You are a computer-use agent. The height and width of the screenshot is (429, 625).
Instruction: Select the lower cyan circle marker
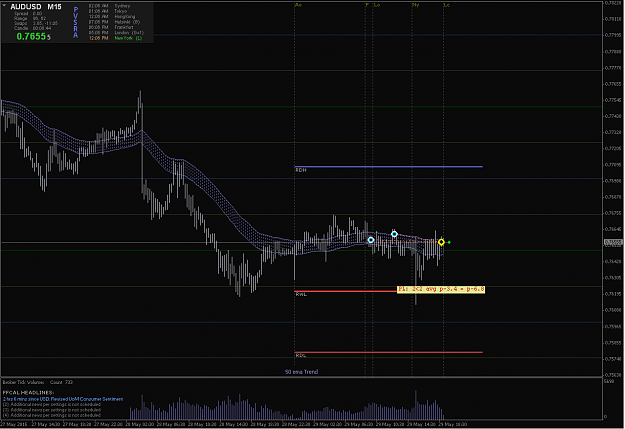click(x=371, y=240)
